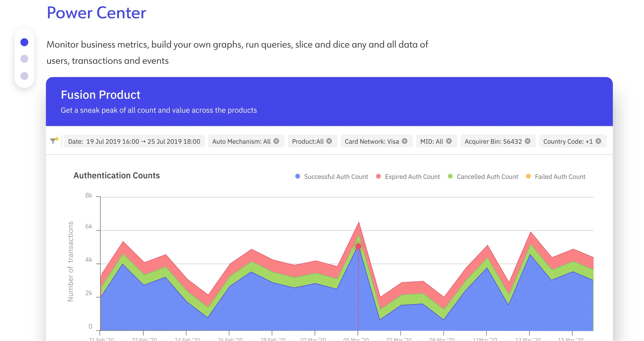This screenshot has width=644, height=341.
Task: Click the Authentication Counts chart title
Action: click(x=116, y=176)
